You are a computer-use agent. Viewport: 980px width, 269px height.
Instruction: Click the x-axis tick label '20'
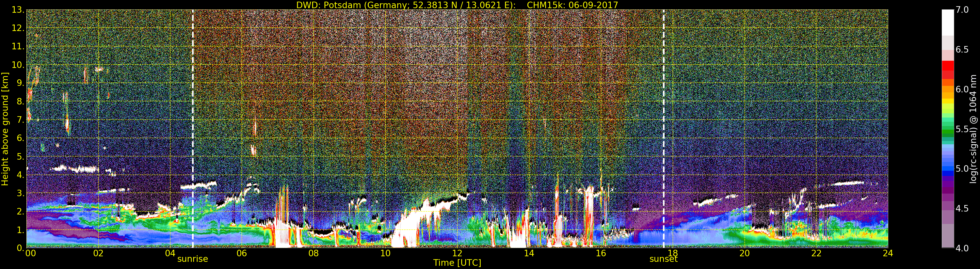click(745, 253)
